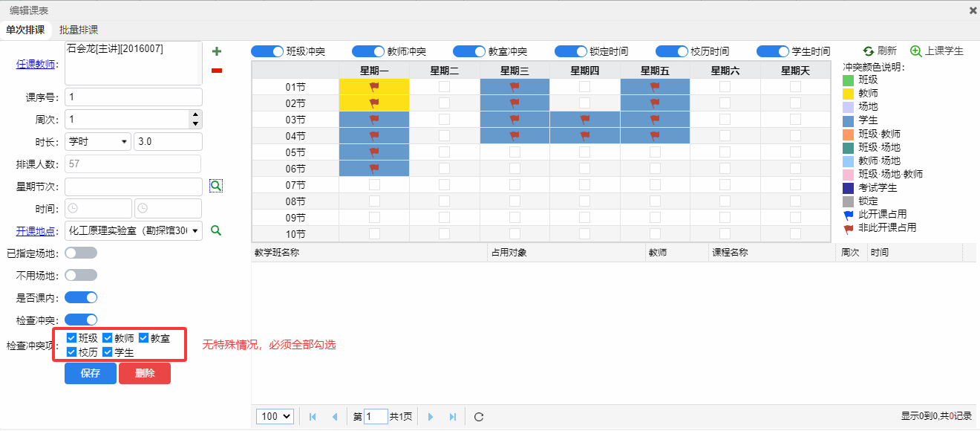Viewport: 980px width, 431px height.
Task: Jump to the last page arrow
Action: (x=453, y=417)
